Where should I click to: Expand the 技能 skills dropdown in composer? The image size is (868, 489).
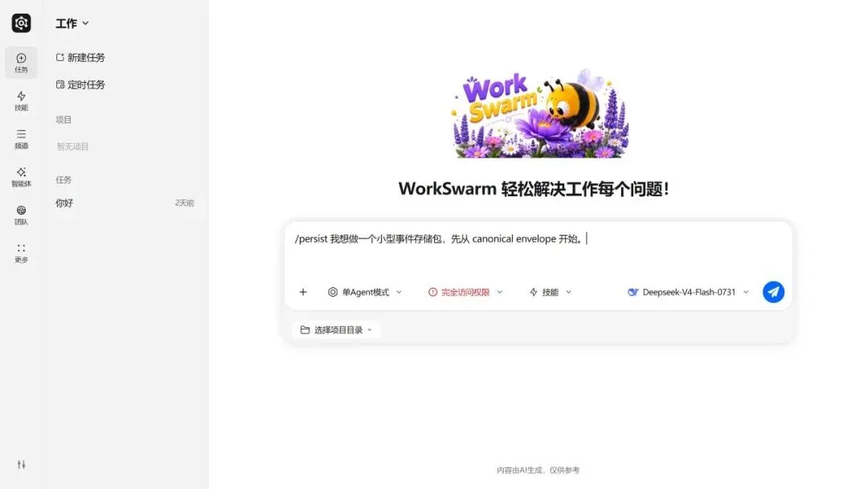pos(551,292)
